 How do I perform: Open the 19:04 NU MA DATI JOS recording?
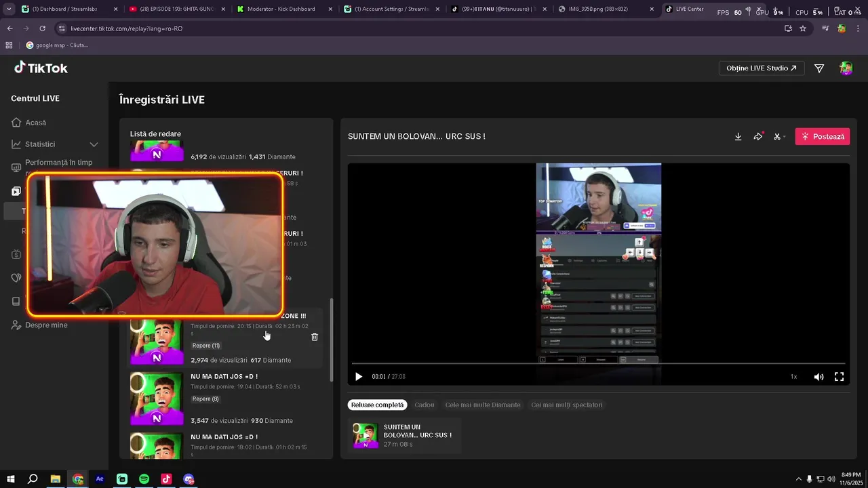tap(226, 399)
